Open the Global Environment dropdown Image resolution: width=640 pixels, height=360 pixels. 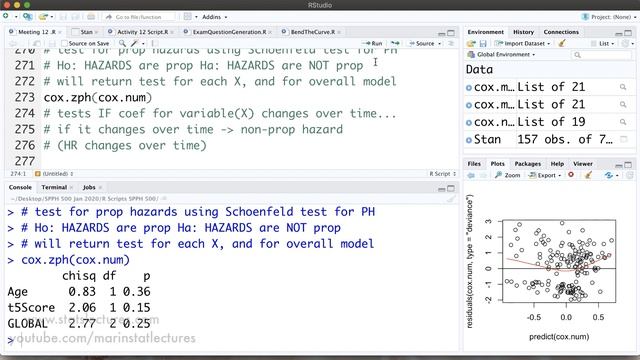(501, 54)
